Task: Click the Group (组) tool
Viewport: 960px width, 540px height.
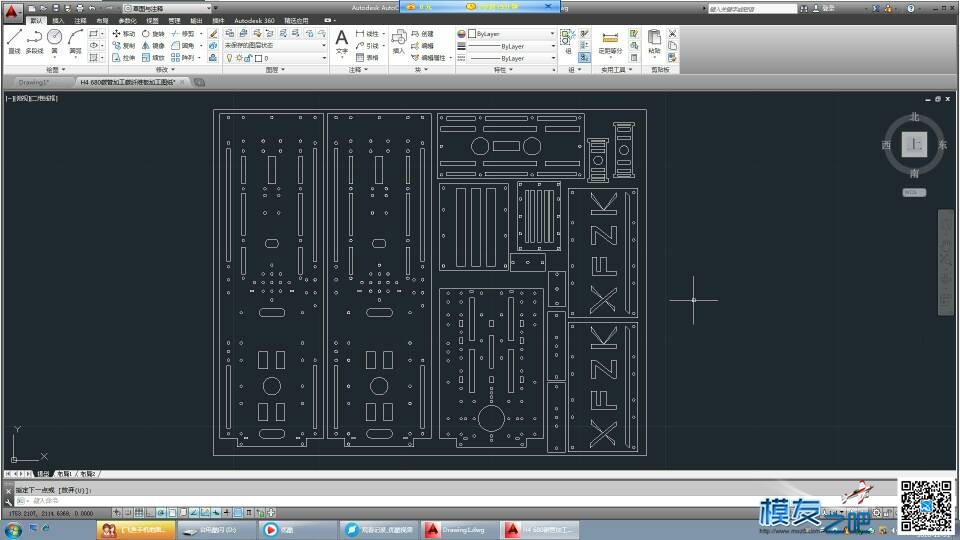Action: click(x=568, y=42)
